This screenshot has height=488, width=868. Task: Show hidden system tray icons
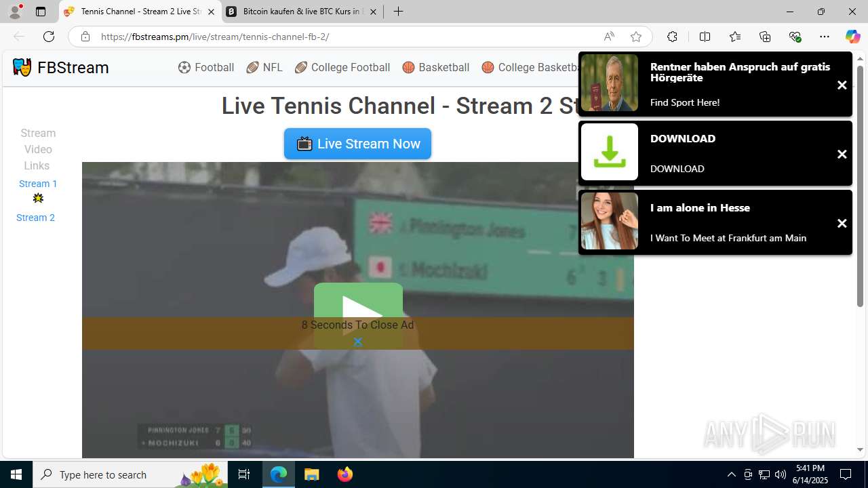pos(731,474)
